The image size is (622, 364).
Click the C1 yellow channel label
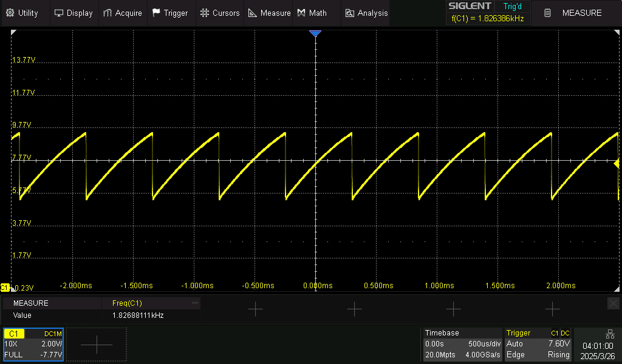(14, 334)
